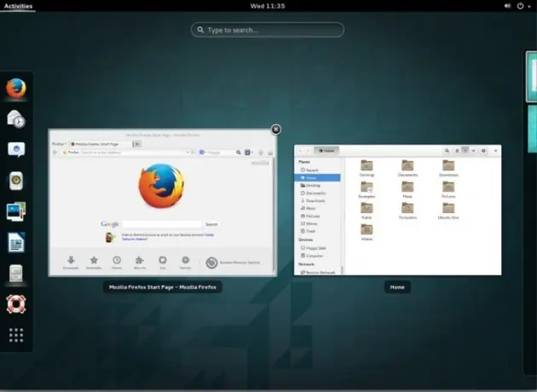Click the Home path button in Files
Screen dimensions: 537x392
pyautogui.click(x=326, y=151)
